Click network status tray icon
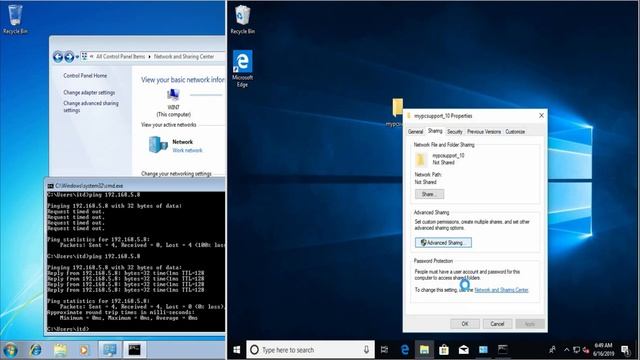Viewport: 640px width, 360px height. tap(576, 350)
